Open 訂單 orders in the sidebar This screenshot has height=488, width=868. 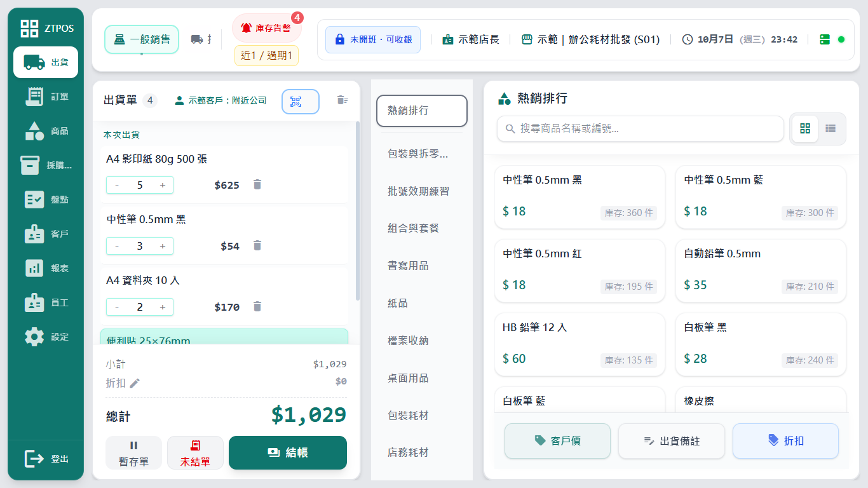46,97
